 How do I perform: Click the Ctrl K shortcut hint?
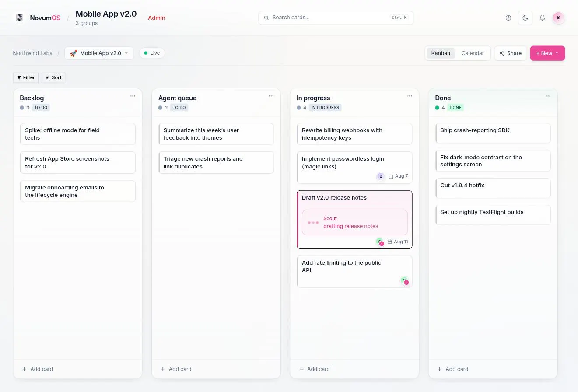coord(399,18)
